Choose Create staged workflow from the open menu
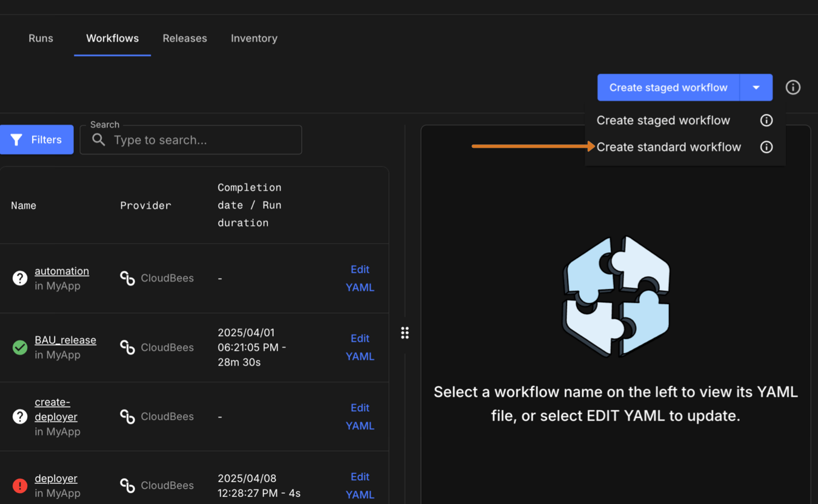The height and width of the screenshot is (504, 818). (x=663, y=120)
